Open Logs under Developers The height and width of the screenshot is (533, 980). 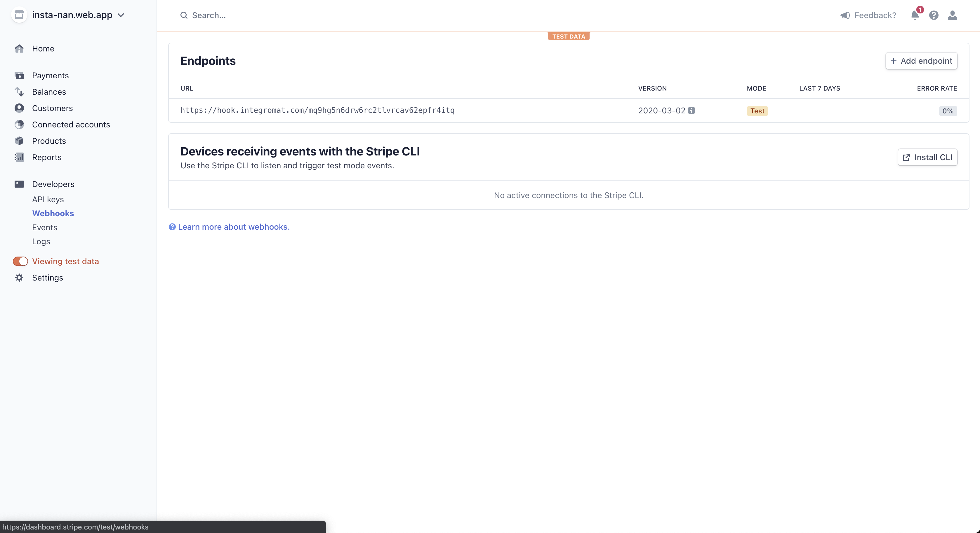point(41,241)
